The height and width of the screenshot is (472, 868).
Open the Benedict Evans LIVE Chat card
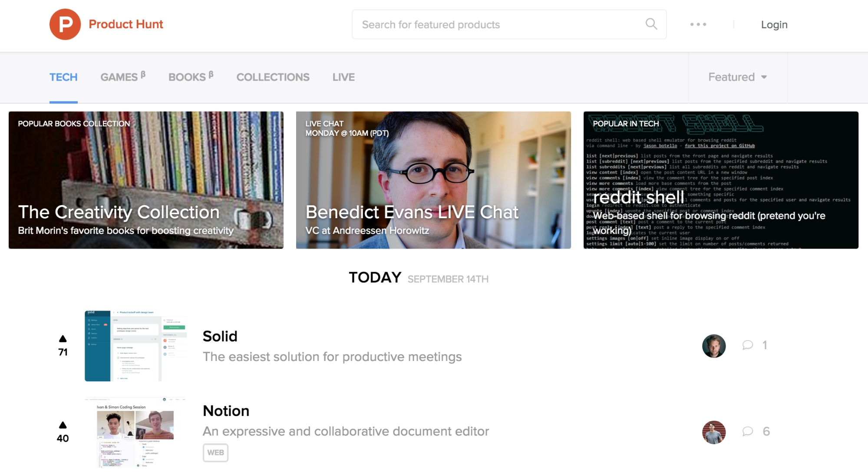pos(433,180)
